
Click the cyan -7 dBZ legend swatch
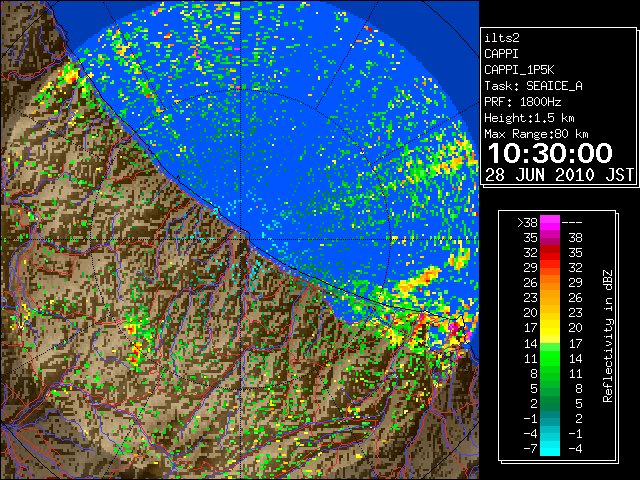click(550, 448)
